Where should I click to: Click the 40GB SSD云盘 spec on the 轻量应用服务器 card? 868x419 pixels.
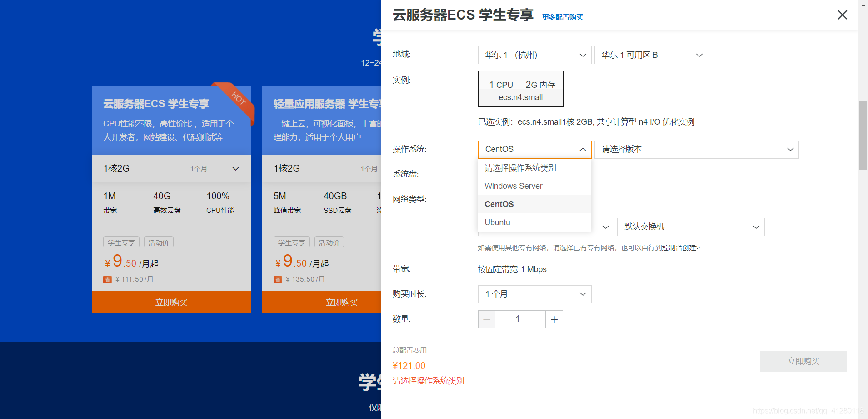coord(338,203)
